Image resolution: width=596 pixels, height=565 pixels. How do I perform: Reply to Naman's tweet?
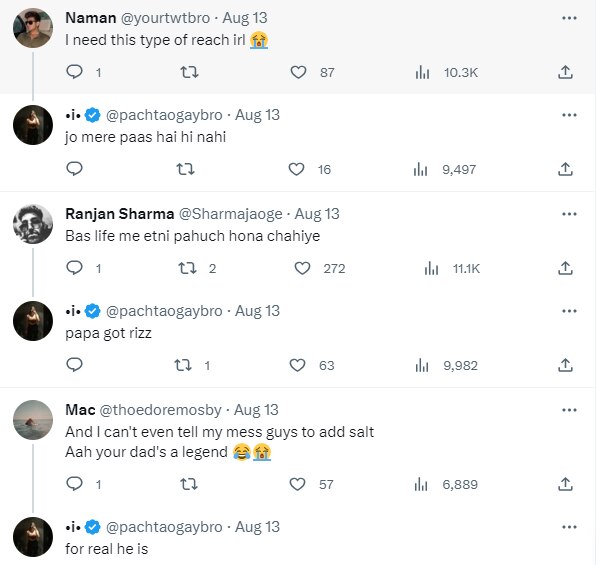pyautogui.click(x=74, y=72)
